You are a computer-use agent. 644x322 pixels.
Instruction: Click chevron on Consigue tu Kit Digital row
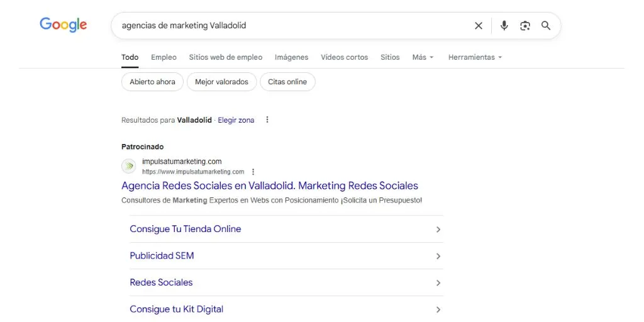(438, 309)
